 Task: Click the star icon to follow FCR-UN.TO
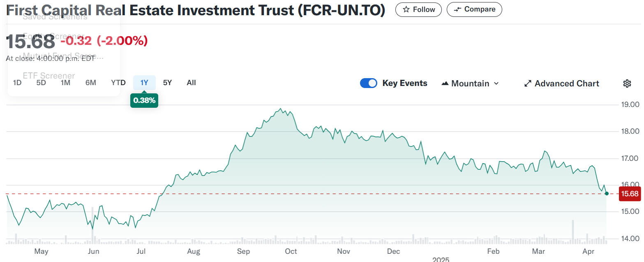(406, 9)
